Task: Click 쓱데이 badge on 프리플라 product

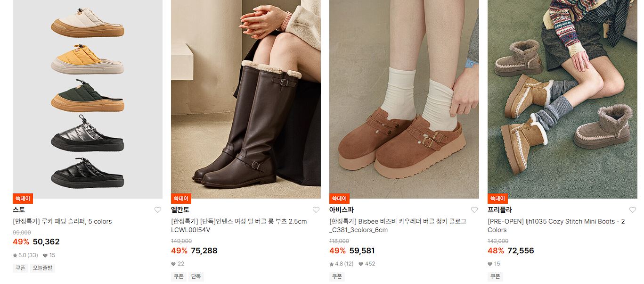Action: point(497,199)
